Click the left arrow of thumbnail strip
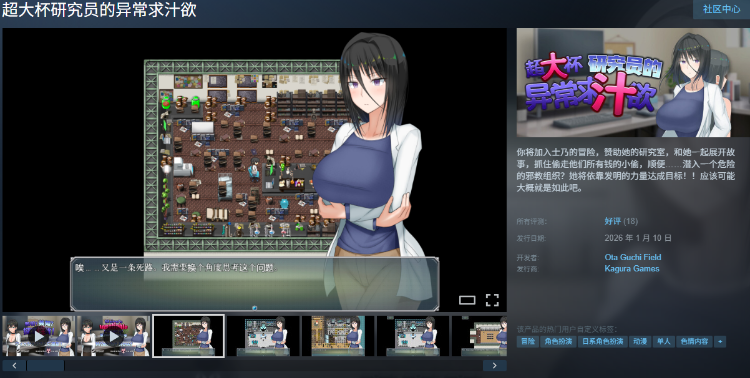Screen dimensions: 750x378 pos(14,366)
